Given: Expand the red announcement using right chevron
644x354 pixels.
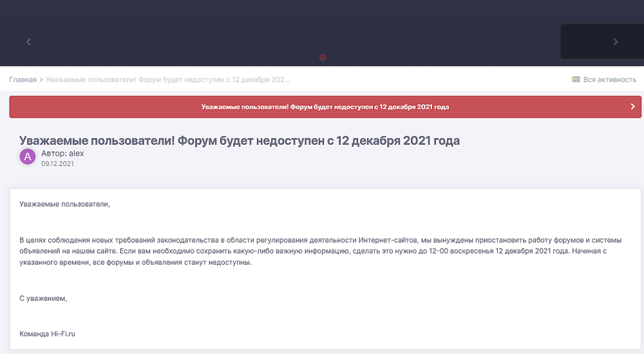Looking at the screenshot, I should [632, 107].
